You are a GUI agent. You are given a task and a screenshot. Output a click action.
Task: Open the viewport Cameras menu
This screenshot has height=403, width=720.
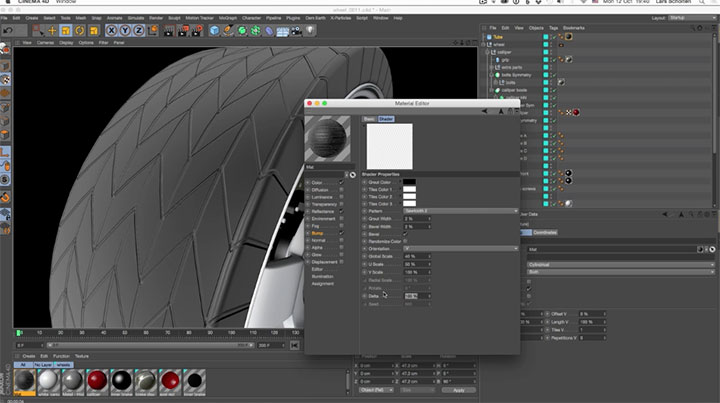click(45, 43)
